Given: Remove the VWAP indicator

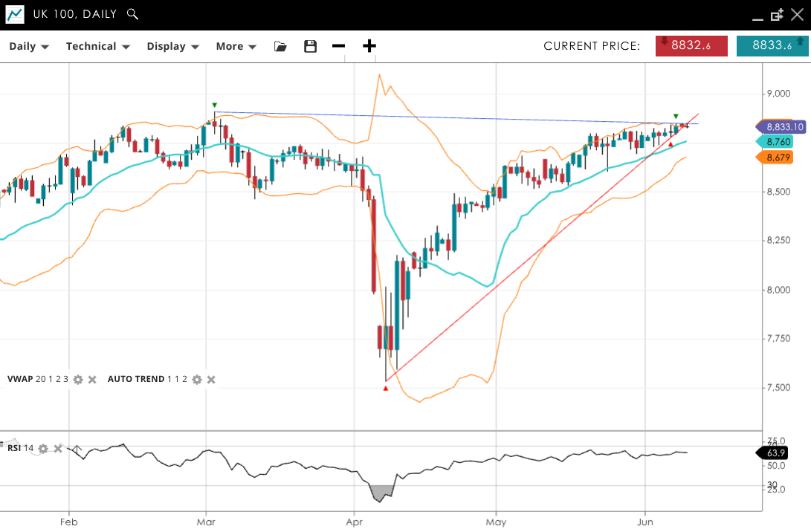Looking at the screenshot, I should click(92, 380).
